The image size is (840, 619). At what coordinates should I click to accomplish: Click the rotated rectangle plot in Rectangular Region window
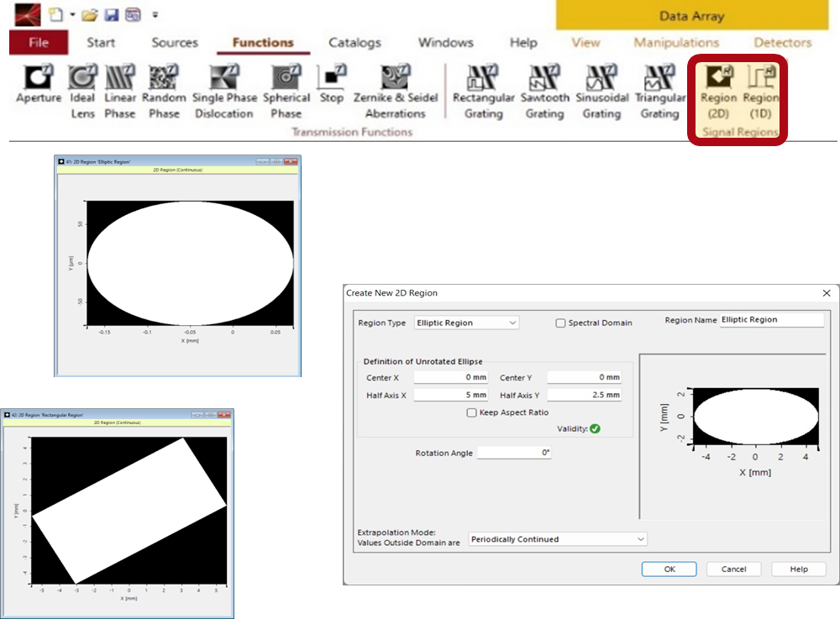click(129, 511)
